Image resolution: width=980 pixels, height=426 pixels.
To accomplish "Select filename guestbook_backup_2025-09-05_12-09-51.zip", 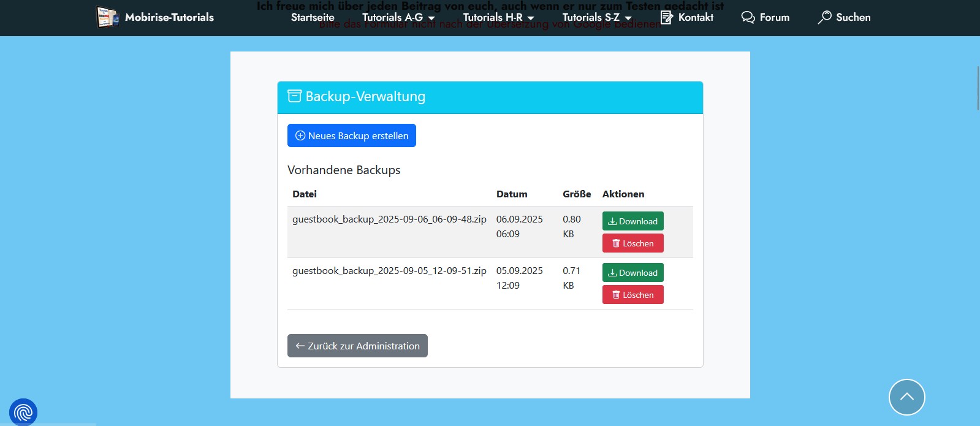I will point(389,270).
